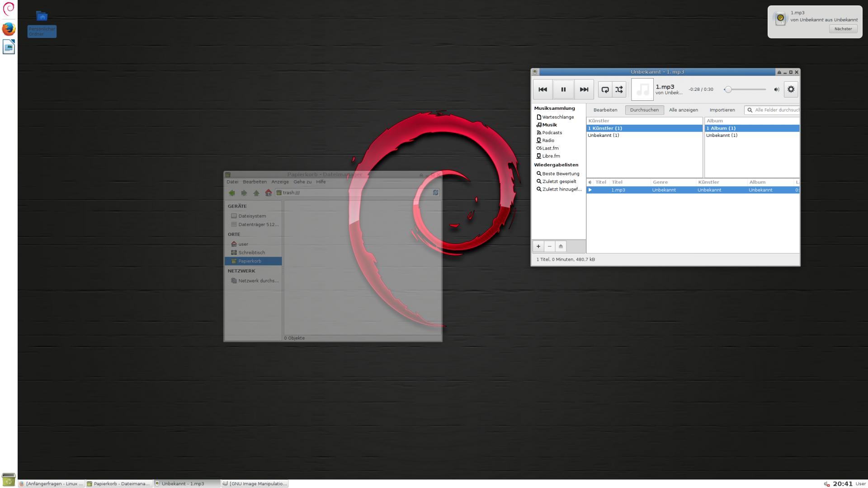The height and width of the screenshot is (488, 868).
Task: Sort by the Künstler column in track list
Action: coord(721,182)
